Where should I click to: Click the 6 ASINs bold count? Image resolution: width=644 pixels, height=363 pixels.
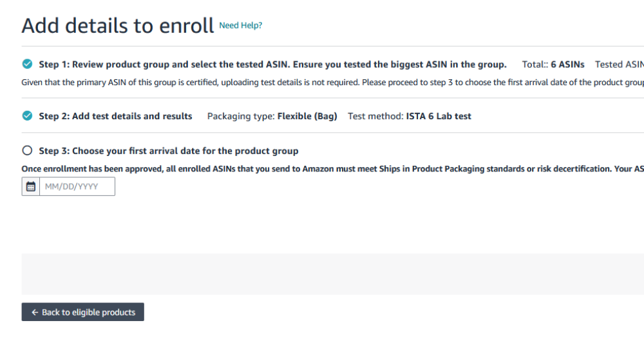(567, 64)
